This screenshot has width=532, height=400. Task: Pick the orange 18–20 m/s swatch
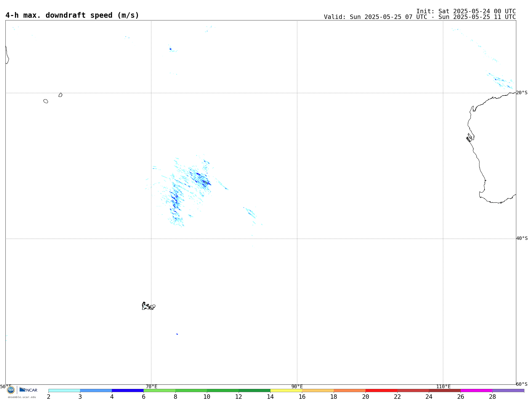350,391
